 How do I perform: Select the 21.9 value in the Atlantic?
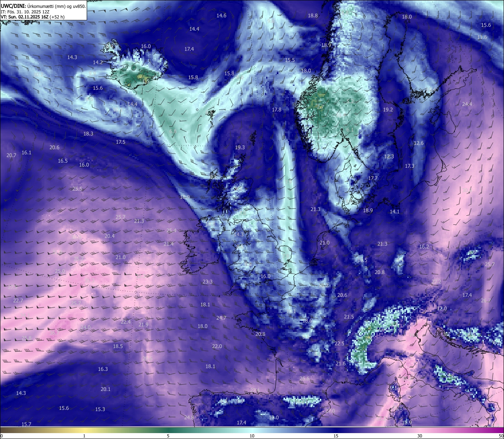tap(143, 325)
